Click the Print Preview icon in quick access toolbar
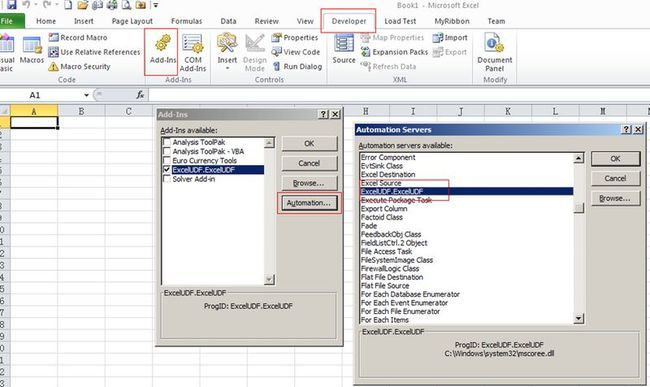This screenshot has height=387, width=650. pos(126,5)
